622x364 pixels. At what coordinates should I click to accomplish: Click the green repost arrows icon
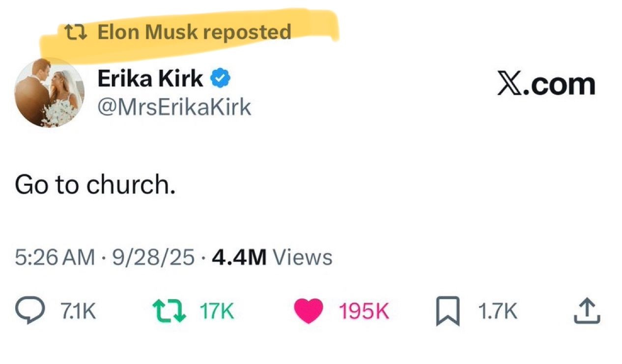[169, 311]
